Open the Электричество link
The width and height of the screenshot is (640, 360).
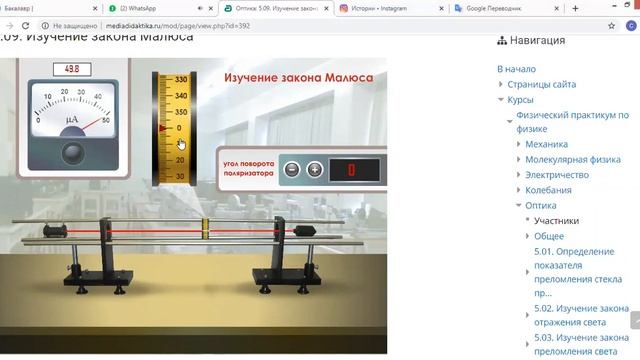pos(557,175)
